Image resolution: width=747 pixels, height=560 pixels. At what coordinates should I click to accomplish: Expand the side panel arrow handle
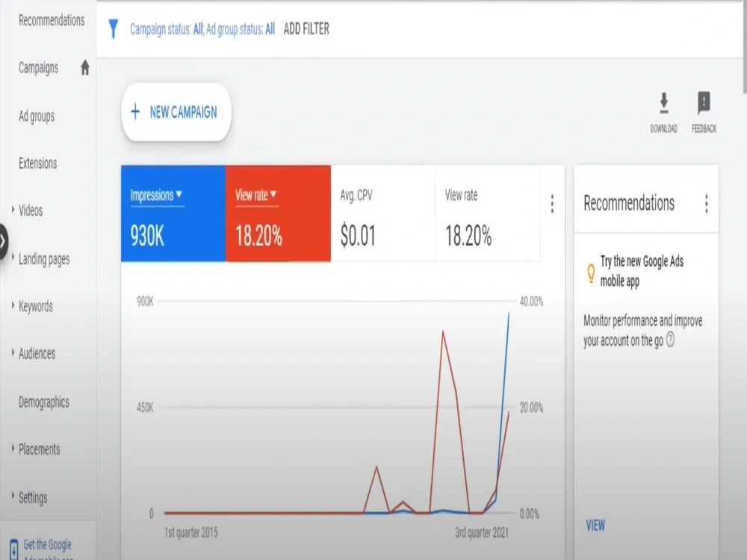coord(3,242)
